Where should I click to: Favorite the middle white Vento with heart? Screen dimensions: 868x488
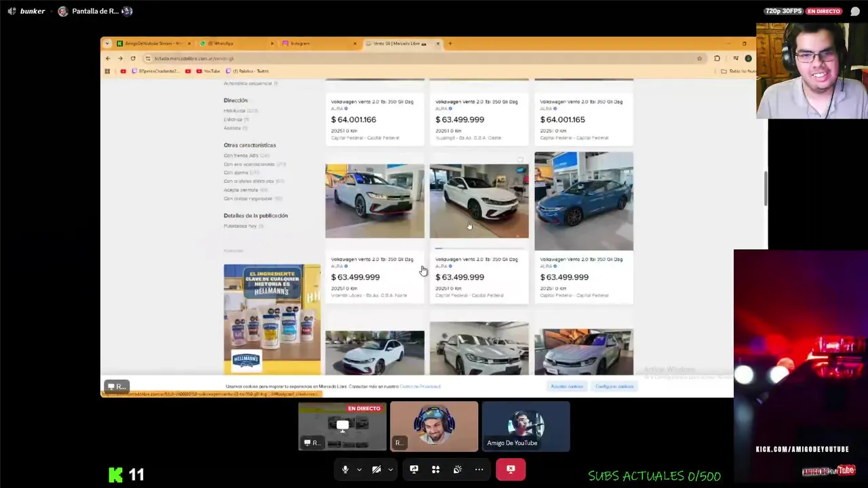point(520,161)
